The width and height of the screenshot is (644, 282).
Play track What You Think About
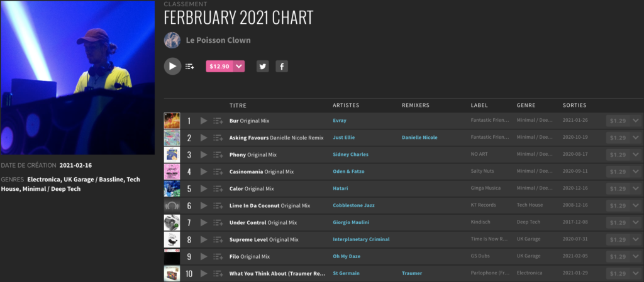204,273
